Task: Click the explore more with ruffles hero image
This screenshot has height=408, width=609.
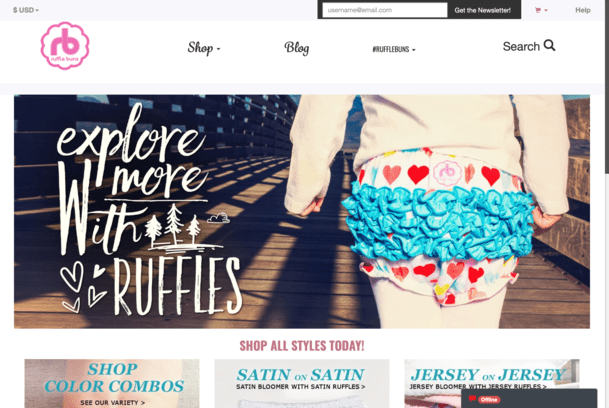Action: [x=302, y=211]
